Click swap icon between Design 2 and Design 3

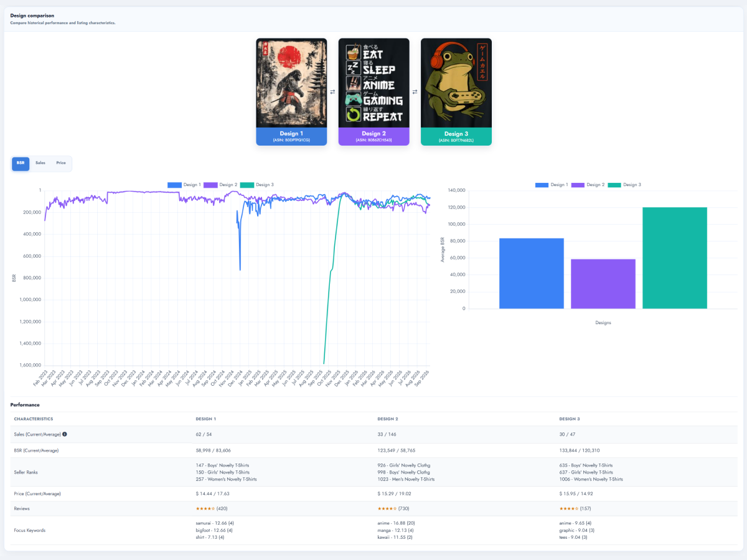pyautogui.click(x=415, y=92)
